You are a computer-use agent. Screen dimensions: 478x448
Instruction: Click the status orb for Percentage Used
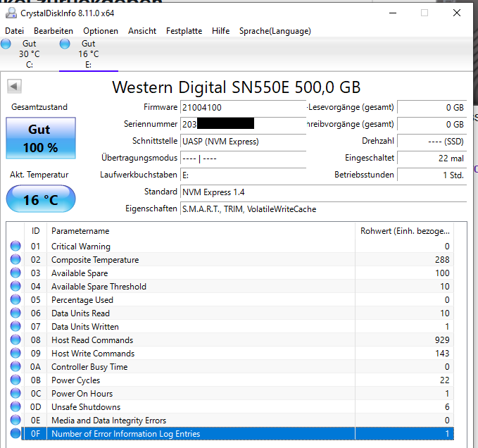(x=15, y=299)
